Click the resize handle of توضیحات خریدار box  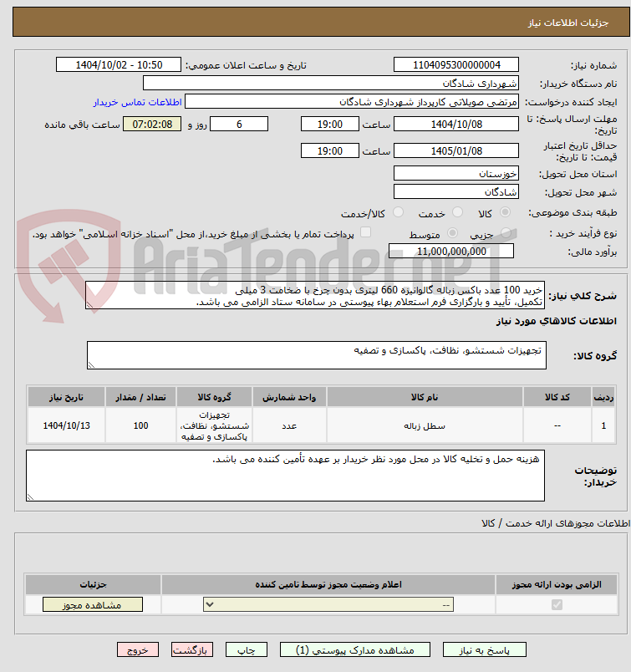click(x=30, y=497)
